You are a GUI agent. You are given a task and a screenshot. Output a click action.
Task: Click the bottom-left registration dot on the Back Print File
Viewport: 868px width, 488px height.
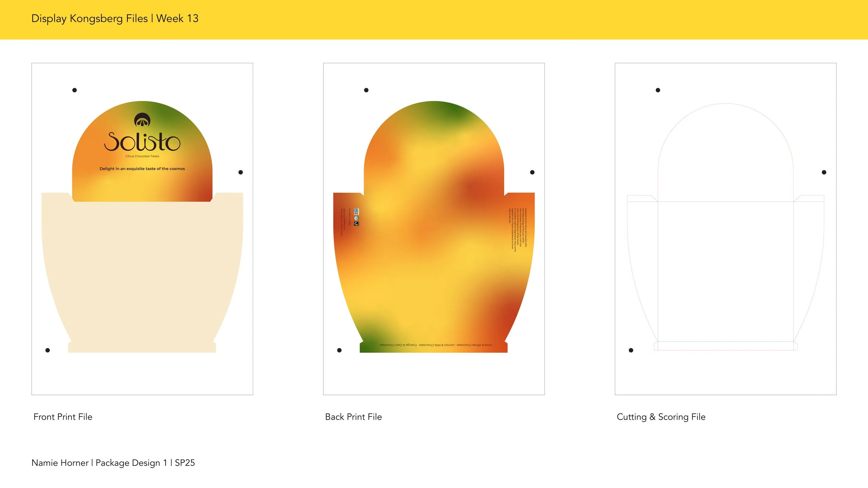[339, 350]
